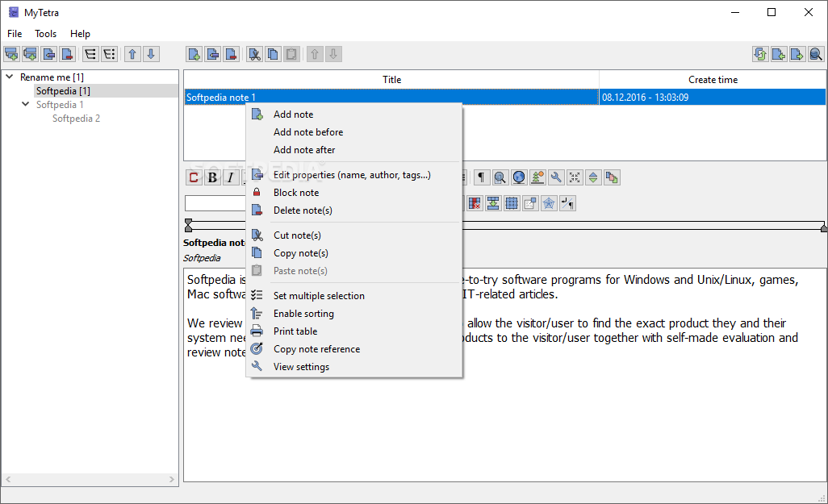The height and width of the screenshot is (504, 828).
Task: Choose 'Cut note(s)' from the context menu
Action: point(354,235)
